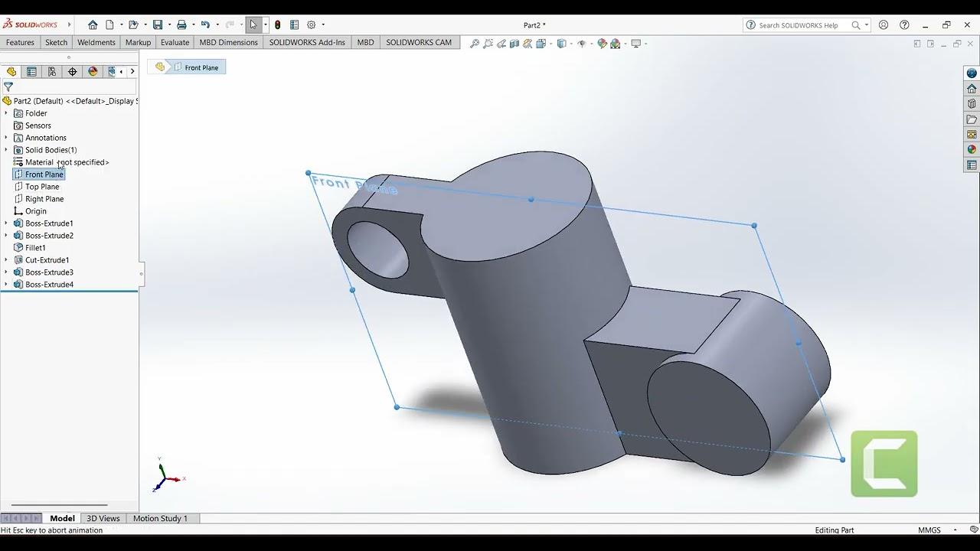Screen dimensions: 980x551
Task: Open the File Explorer task pane icon
Action: pos(972,119)
